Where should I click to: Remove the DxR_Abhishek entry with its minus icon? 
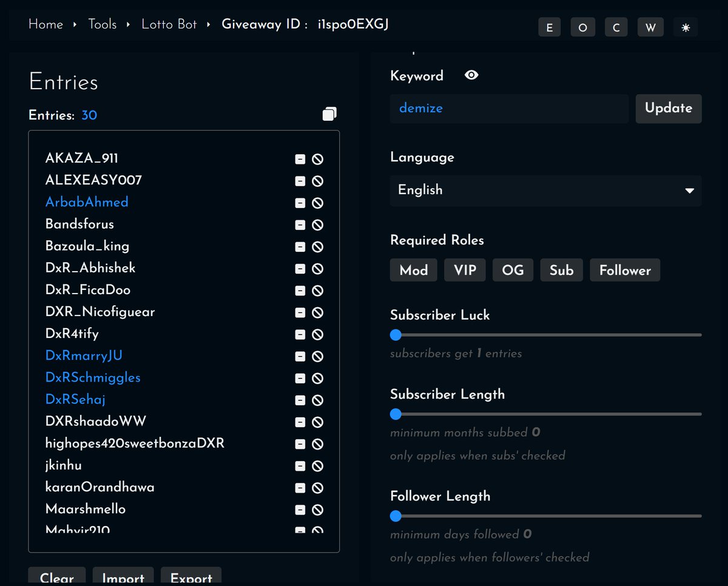[x=300, y=268]
